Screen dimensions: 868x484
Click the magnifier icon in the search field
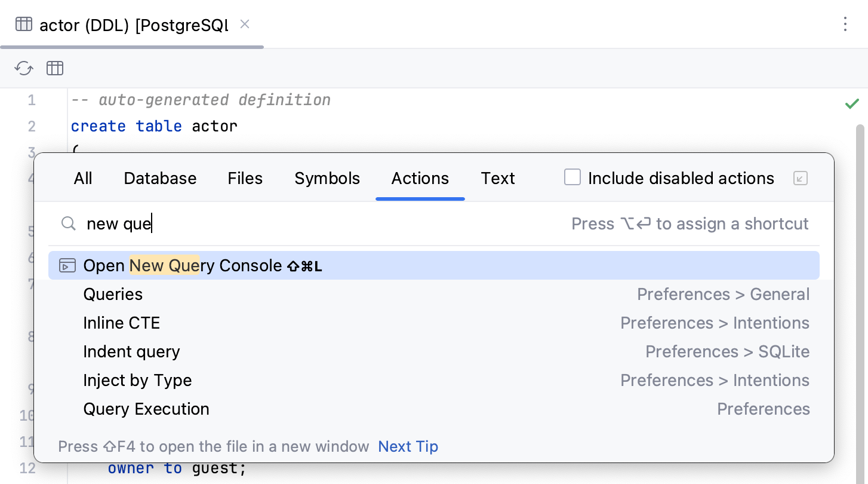(x=68, y=223)
